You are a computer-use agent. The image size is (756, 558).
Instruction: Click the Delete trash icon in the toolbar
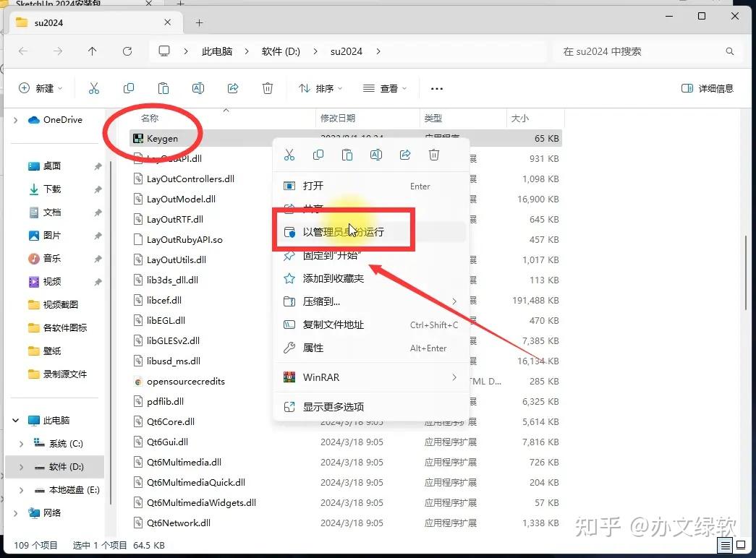[x=268, y=88]
